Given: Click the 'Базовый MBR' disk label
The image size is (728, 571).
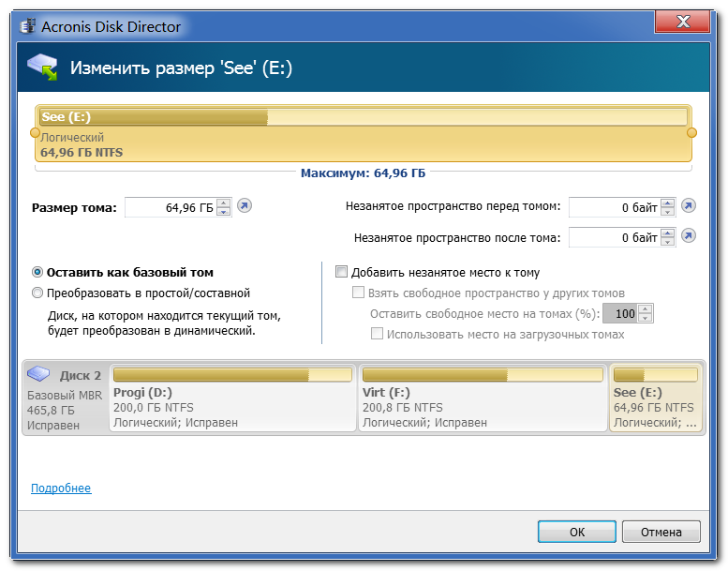Looking at the screenshot, I should tap(65, 396).
